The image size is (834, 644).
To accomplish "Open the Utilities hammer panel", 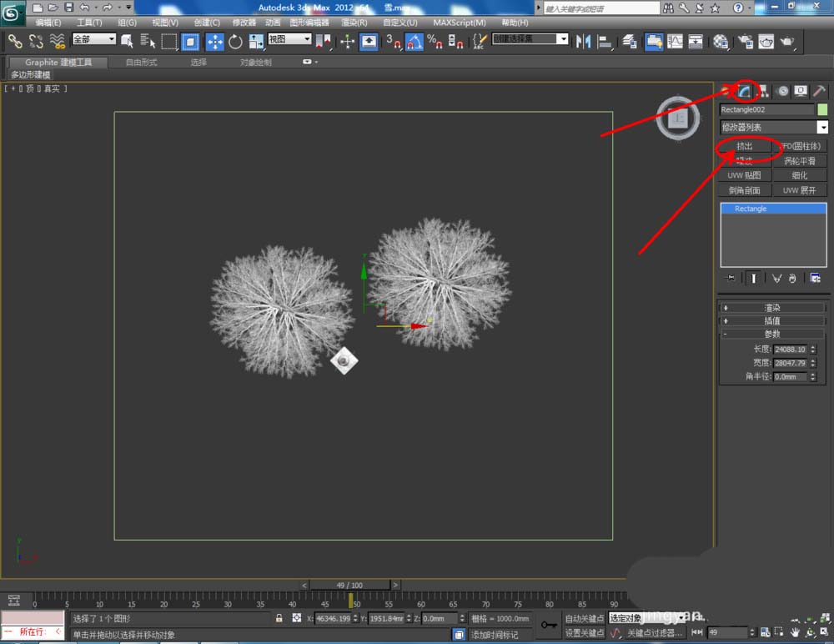I will click(819, 91).
